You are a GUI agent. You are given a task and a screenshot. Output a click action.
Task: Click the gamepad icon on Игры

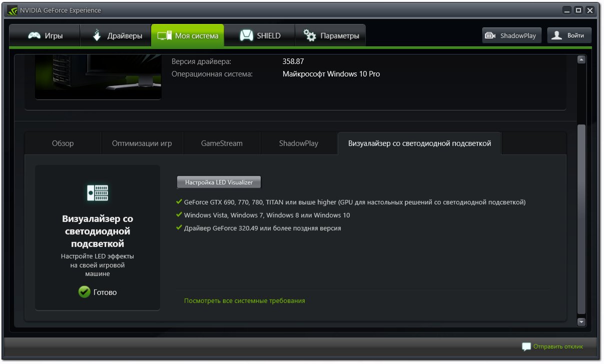(x=34, y=36)
